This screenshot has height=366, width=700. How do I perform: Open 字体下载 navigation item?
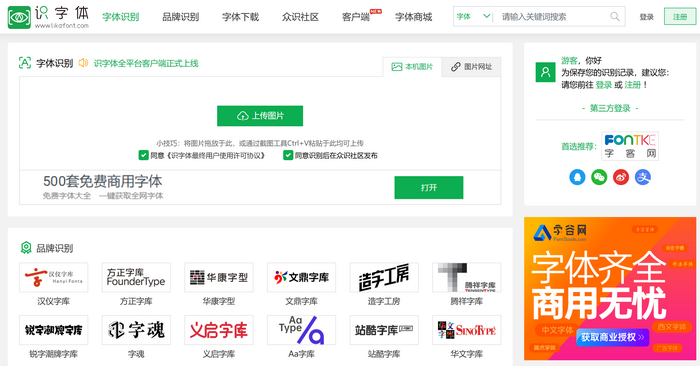(240, 17)
